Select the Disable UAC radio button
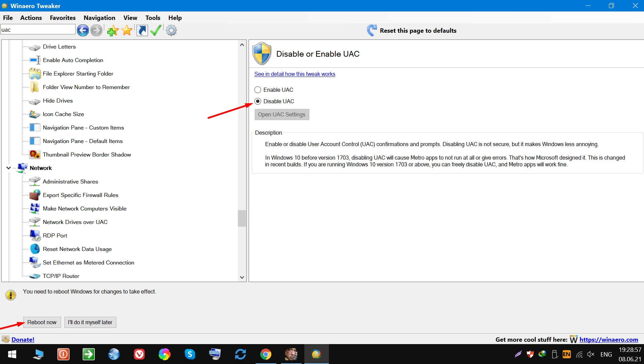The height and width of the screenshot is (364, 644). click(258, 101)
